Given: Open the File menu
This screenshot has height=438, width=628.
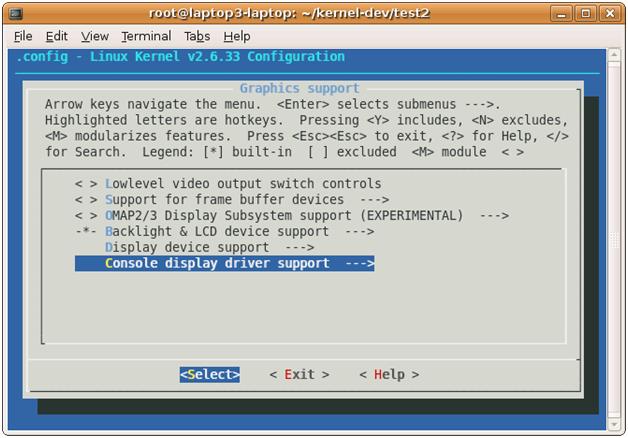Looking at the screenshot, I should [x=23, y=36].
